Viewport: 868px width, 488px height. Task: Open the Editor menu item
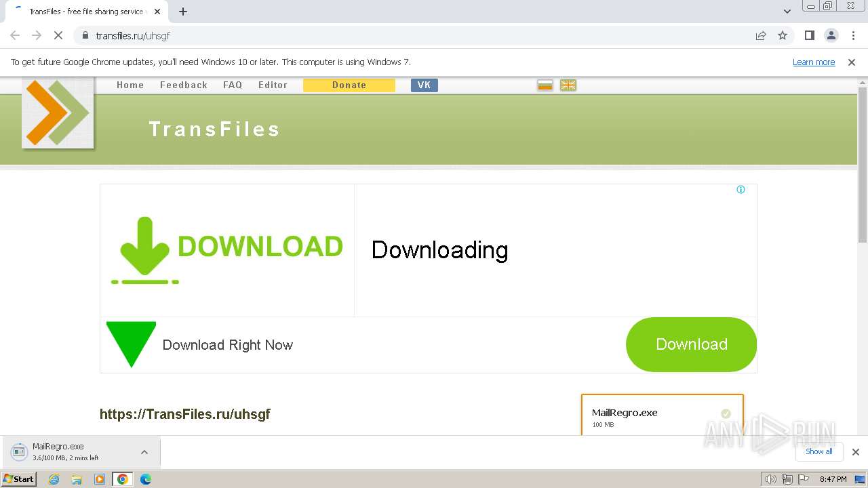(x=273, y=85)
